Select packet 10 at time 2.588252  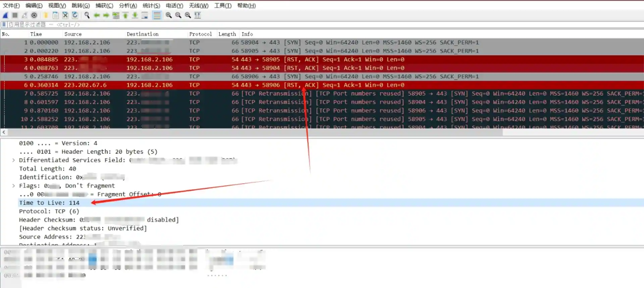[x=322, y=119]
